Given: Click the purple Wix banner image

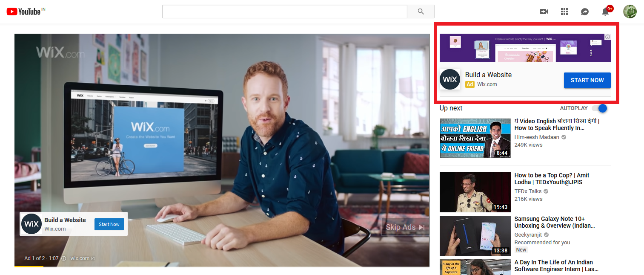Looking at the screenshot, I should click(x=525, y=48).
